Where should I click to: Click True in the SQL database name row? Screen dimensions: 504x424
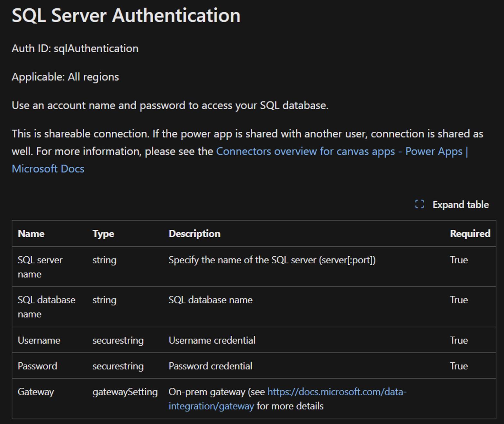pos(459,300)
